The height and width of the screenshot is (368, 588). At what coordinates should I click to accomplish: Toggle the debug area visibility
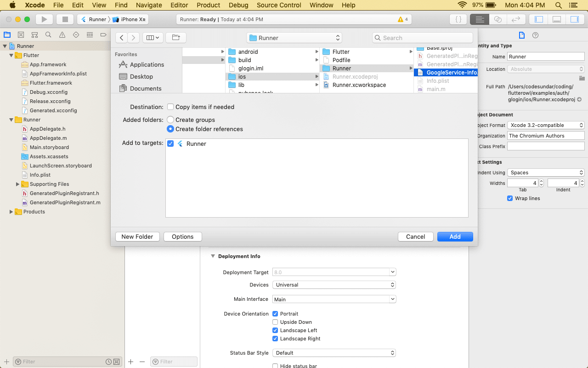(557, 19)
